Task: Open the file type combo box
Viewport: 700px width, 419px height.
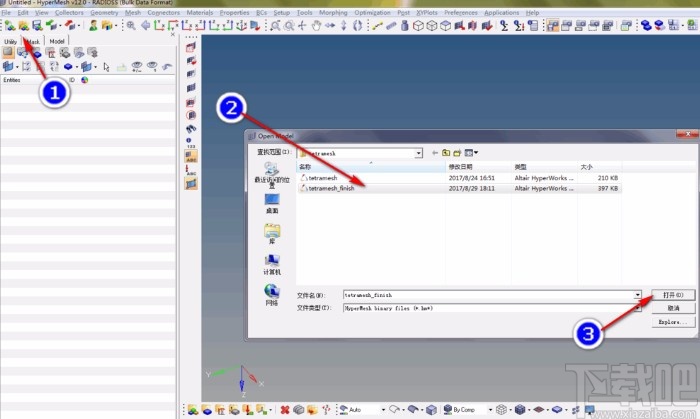Action: [492, 308]
